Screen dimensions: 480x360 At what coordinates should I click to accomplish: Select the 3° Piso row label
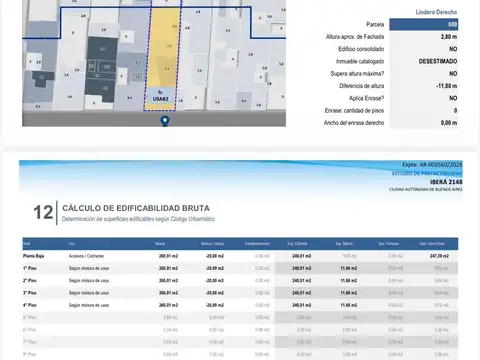click(x=30, y=293)
